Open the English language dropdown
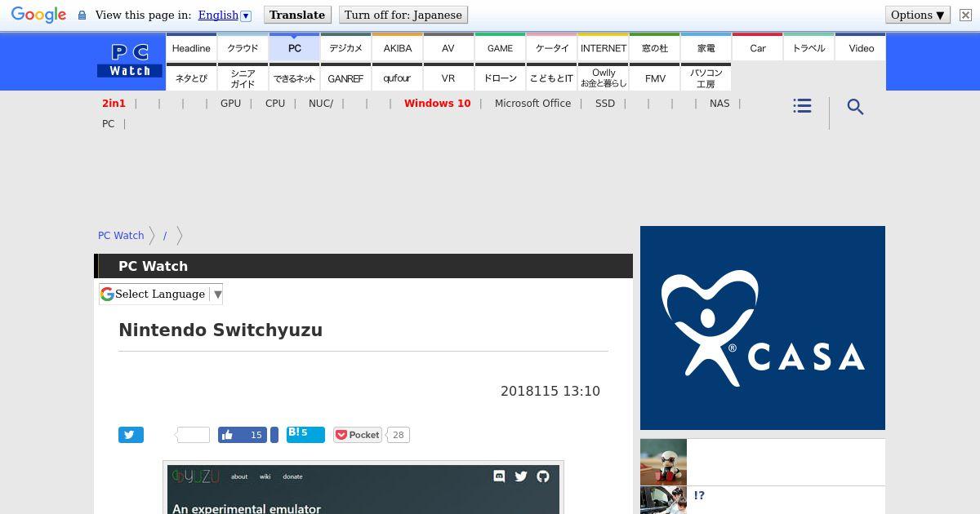The image size is (980, 514). 224,15
